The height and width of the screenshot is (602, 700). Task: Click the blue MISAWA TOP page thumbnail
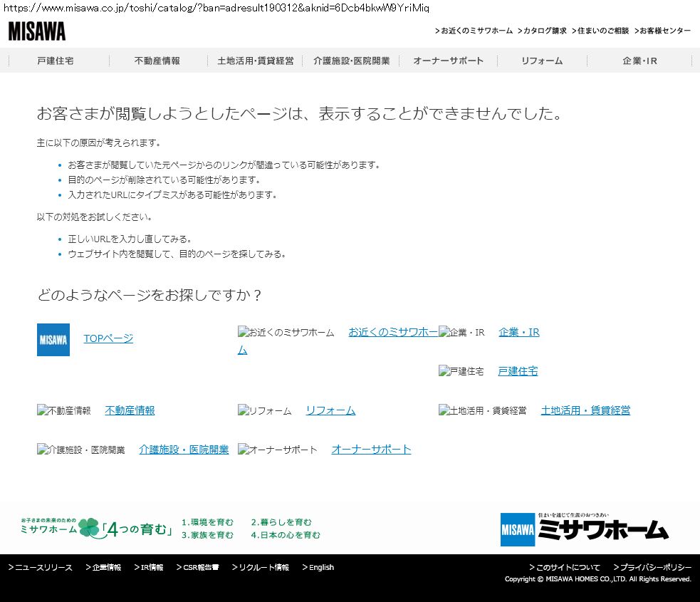53,339
